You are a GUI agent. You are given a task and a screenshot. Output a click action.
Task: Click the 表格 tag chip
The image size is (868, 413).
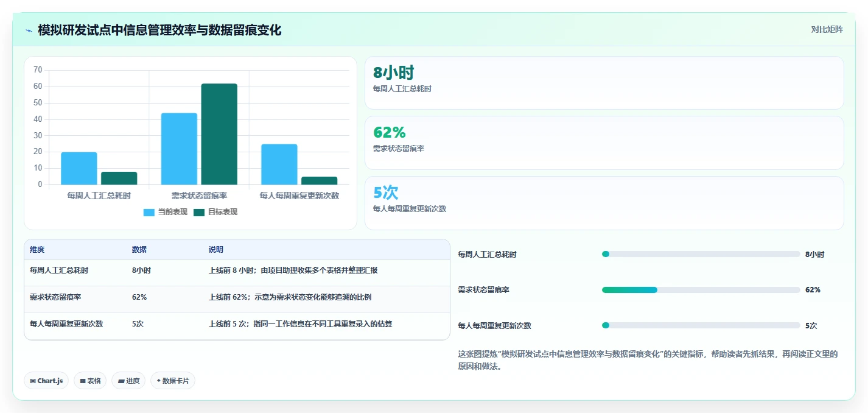click(x=90, y=381)
